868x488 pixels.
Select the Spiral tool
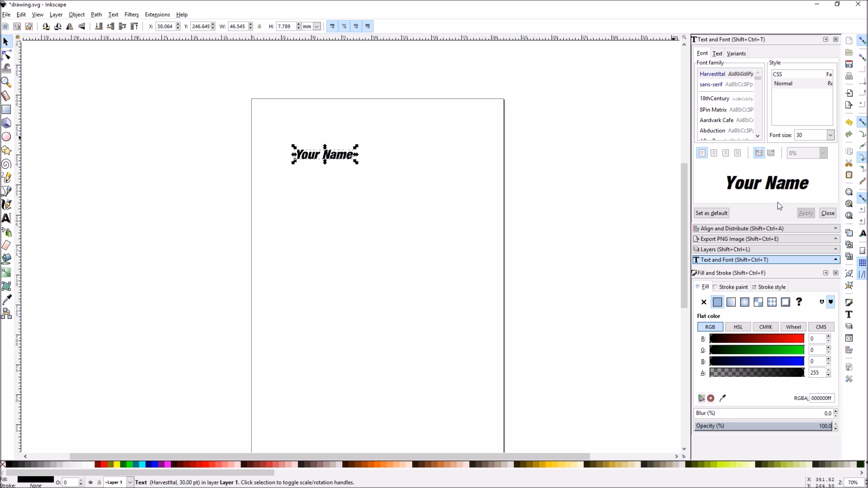tap(6, 164)
